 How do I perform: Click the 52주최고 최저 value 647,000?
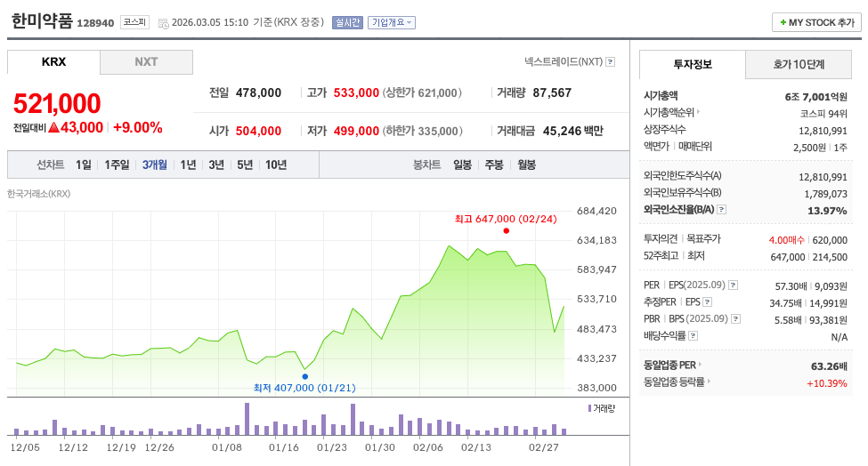(x=788, y=257)
